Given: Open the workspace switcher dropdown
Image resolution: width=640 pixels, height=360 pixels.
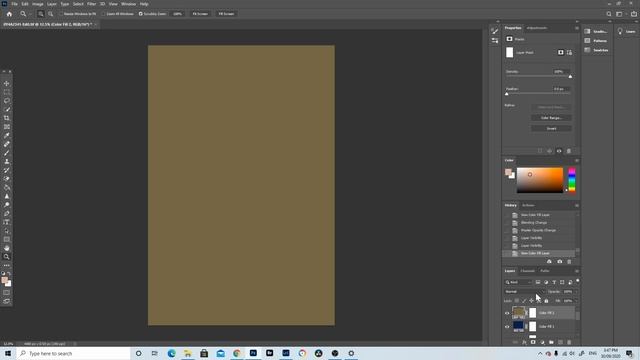Looking at the screenshot, I should click(620, 14).
